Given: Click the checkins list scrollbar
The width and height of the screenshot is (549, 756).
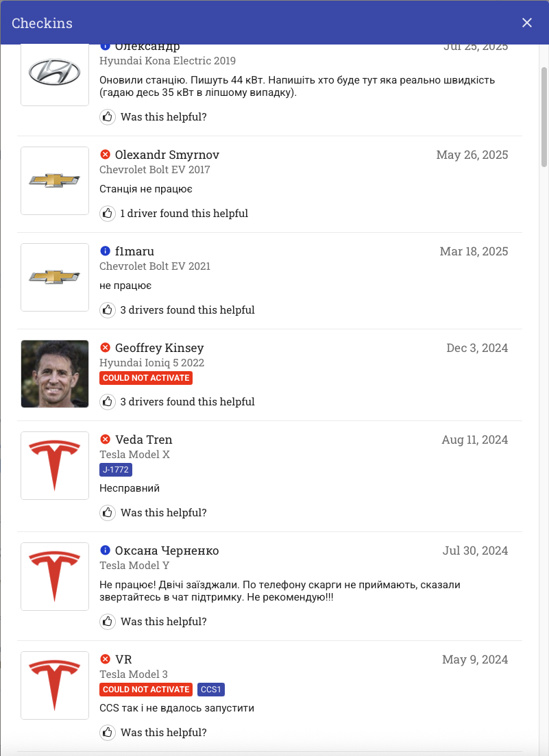Looking at the screenshot, I should (x=544, y=116).
